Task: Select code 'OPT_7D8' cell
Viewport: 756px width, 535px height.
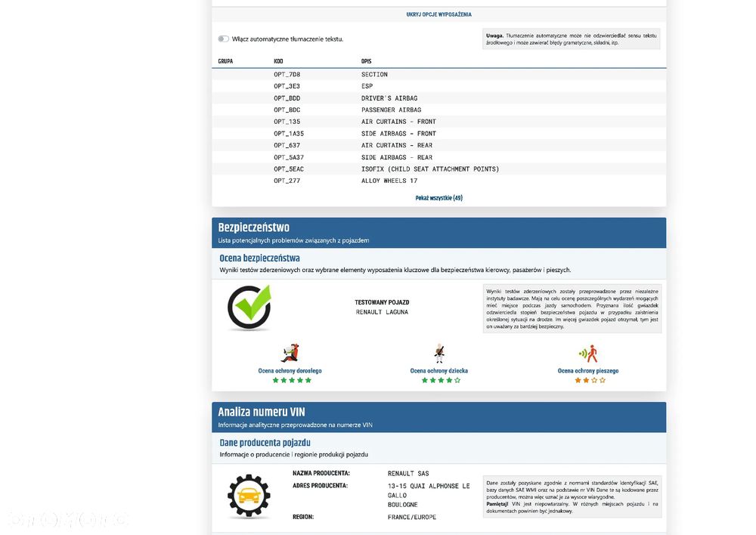Action: [287, 75]
